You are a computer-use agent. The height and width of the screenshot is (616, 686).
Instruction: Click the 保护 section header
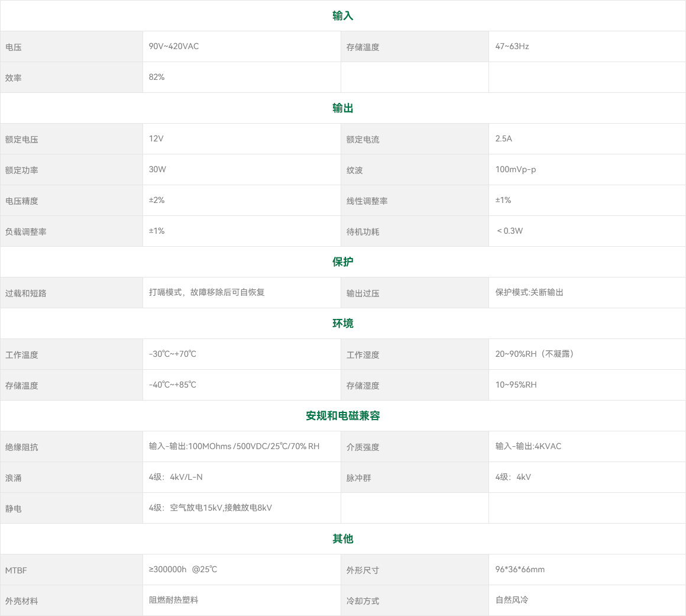click(342, 262)
